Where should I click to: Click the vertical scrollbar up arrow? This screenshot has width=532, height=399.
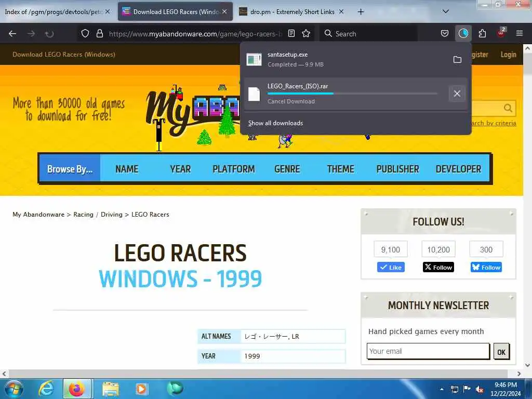pos(528,48)
